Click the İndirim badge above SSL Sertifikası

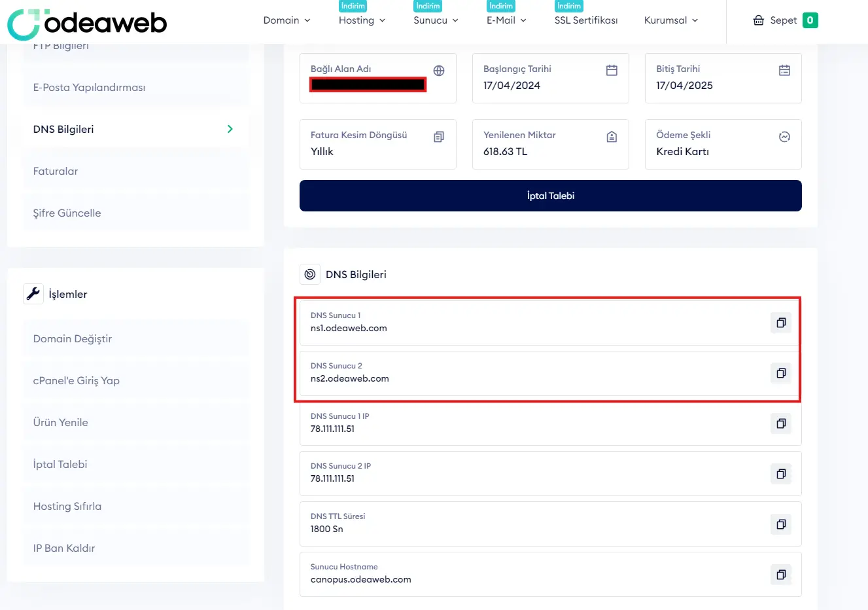click(569, 6)
